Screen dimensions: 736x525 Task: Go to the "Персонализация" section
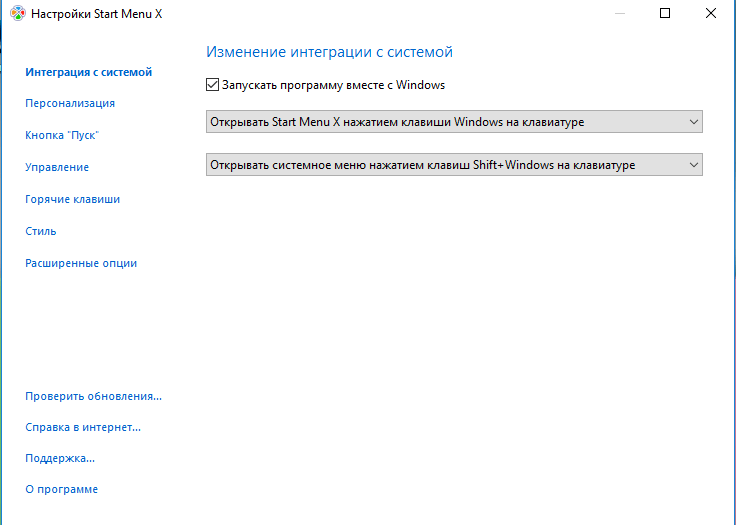tap(70, 103)
